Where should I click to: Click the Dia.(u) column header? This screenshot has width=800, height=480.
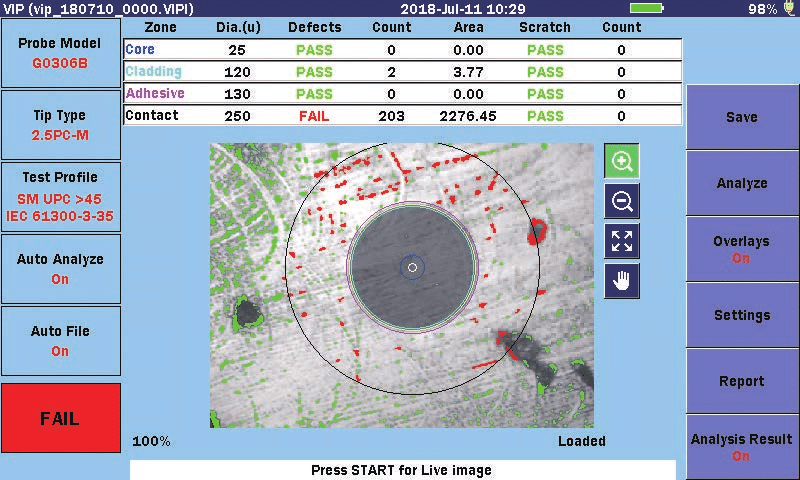(238, 27)
